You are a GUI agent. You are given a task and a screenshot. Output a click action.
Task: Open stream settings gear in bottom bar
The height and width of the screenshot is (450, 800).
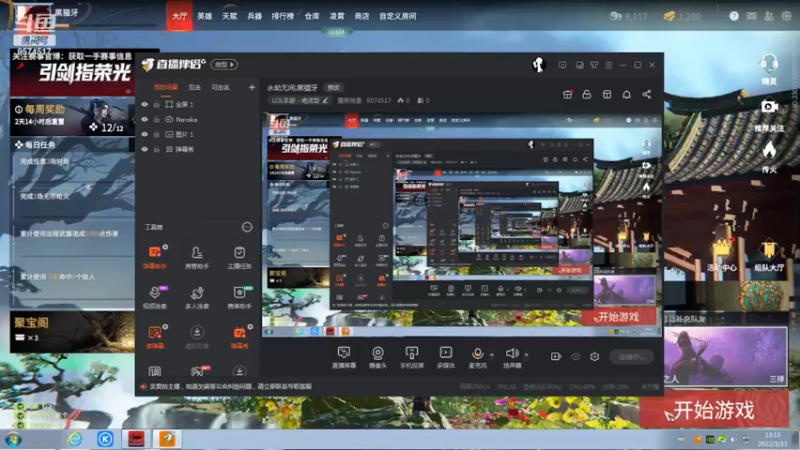pyautogui.click(x=594, y=357)
